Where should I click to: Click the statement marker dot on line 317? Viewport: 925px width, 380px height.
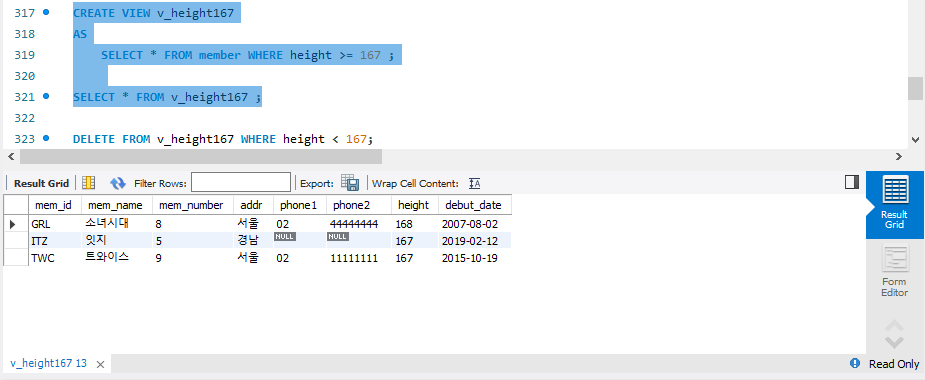[46, 12]
